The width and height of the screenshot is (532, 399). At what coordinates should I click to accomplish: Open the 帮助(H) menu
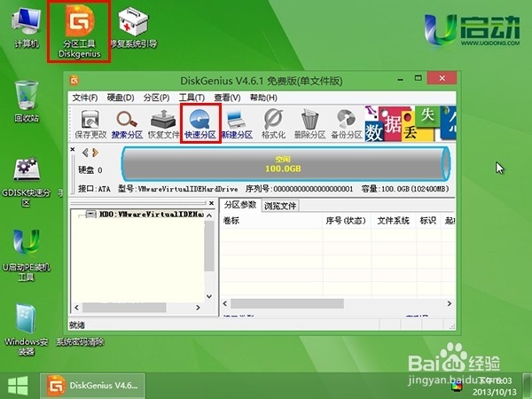point(263,98)
